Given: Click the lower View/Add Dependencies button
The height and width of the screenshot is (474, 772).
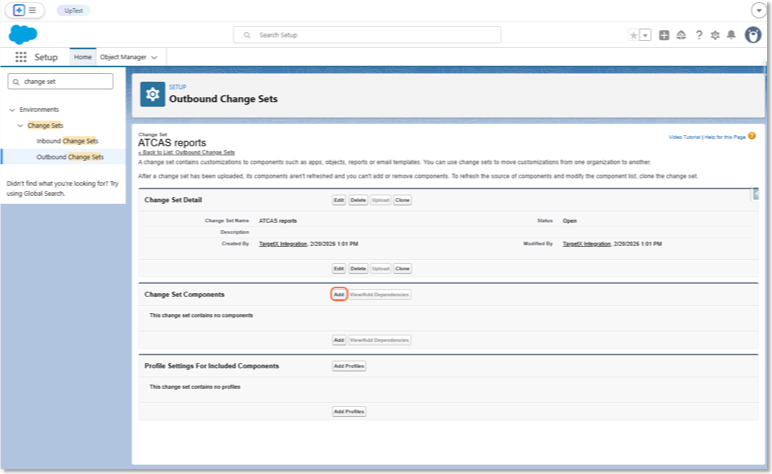Looking at the screenshot, I should pyautogui.click(x=380, y=340).
